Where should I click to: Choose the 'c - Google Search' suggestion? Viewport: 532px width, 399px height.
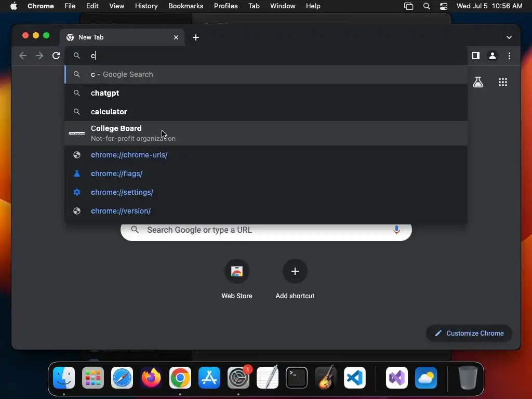click(x=266, y=74)
